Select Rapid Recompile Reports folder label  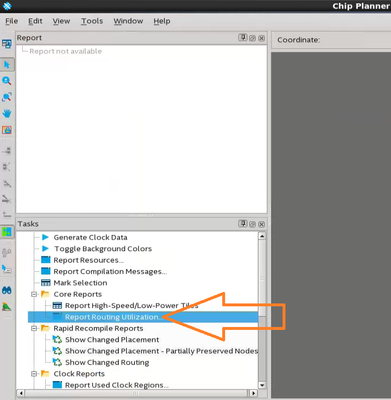coord(98,328)
